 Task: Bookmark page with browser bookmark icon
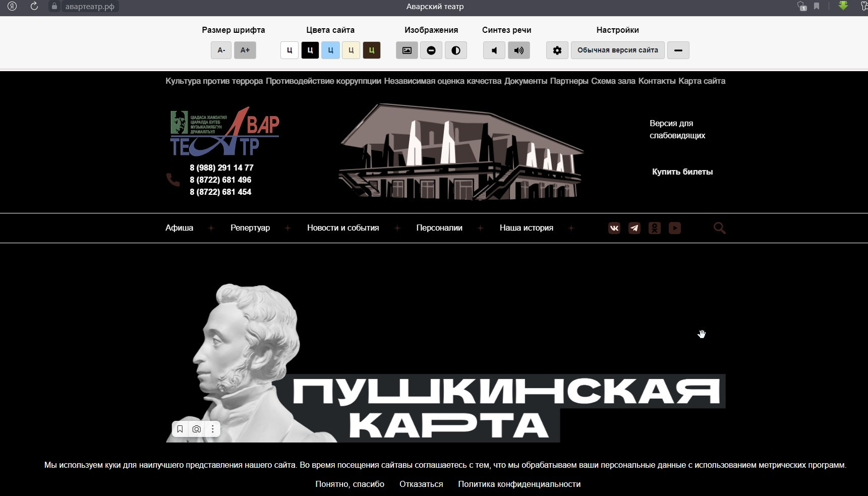tap(817, 6)
